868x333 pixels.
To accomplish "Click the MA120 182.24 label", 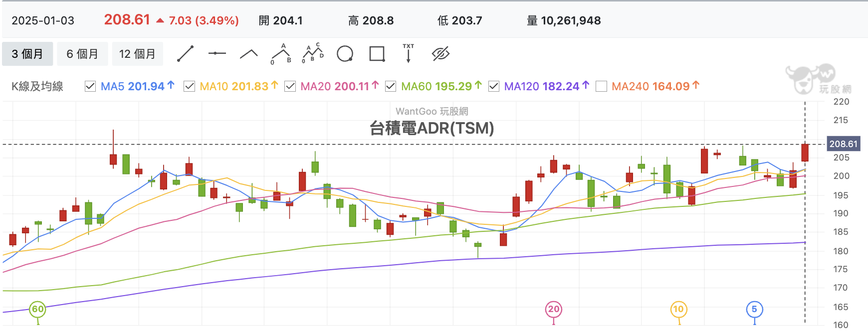I will pyautogui.click(x=542, y=86).
